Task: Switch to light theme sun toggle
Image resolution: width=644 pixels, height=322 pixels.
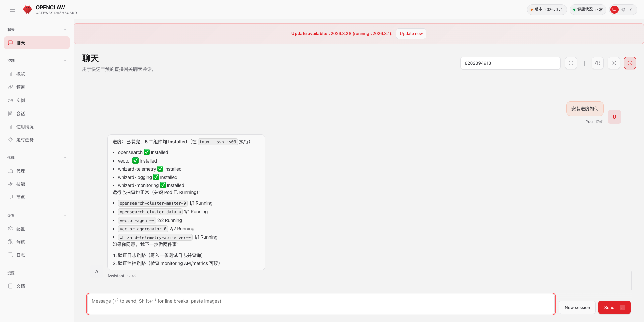Action: [623, 10]
